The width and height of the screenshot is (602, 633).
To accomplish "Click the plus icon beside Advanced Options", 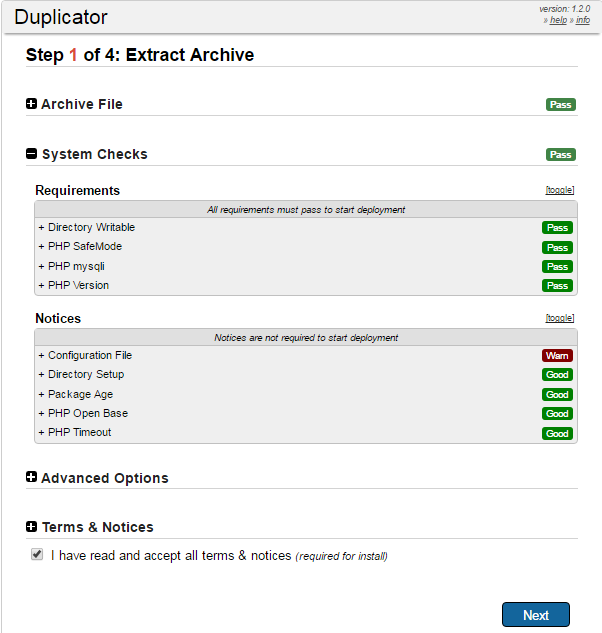I will [31, 478].
